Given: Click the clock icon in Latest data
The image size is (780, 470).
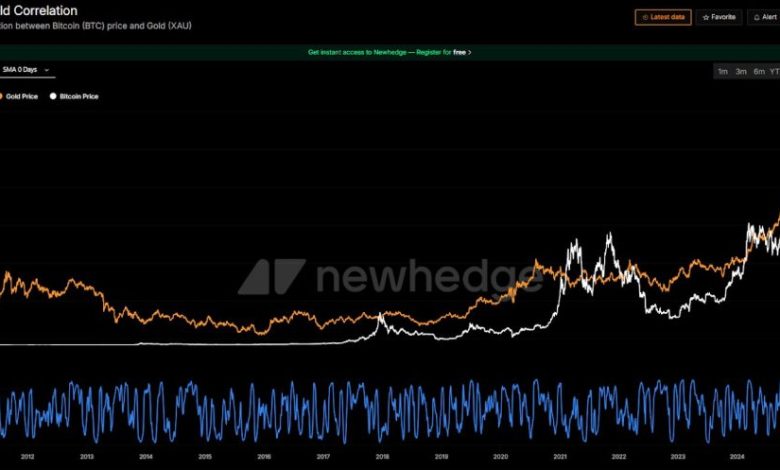Looking at the screenshot, I should (x=645, y=18).
